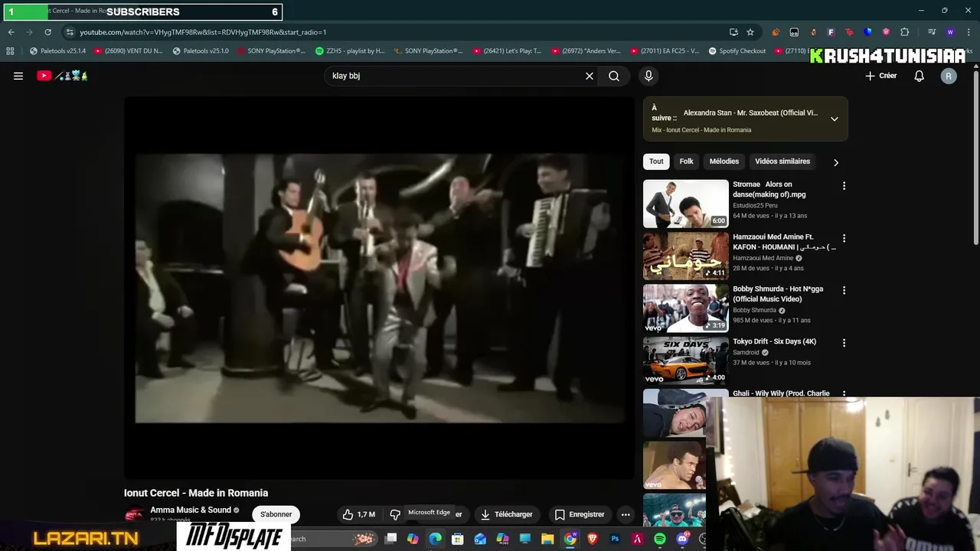
Task: Open Photoshop from taskbar
Action: 615,539
